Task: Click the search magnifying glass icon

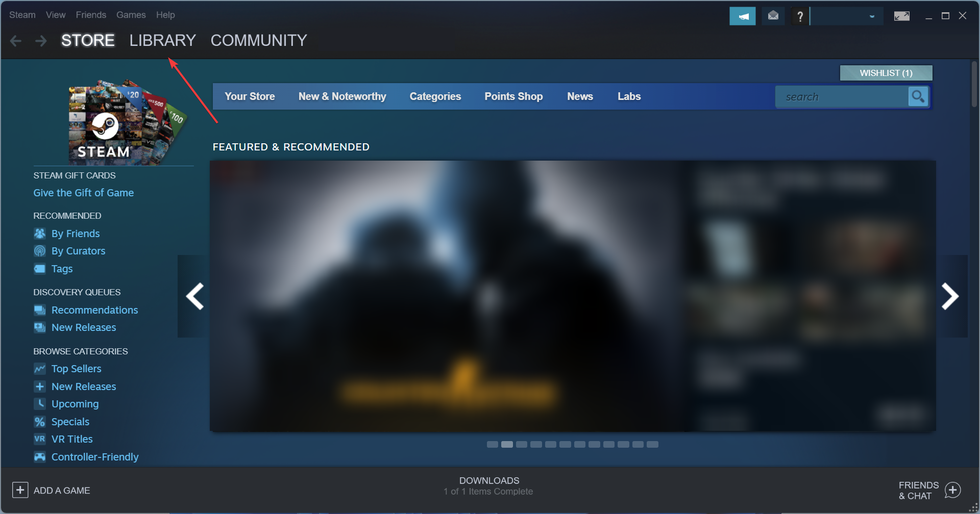Action: click(x=918, y=96)
